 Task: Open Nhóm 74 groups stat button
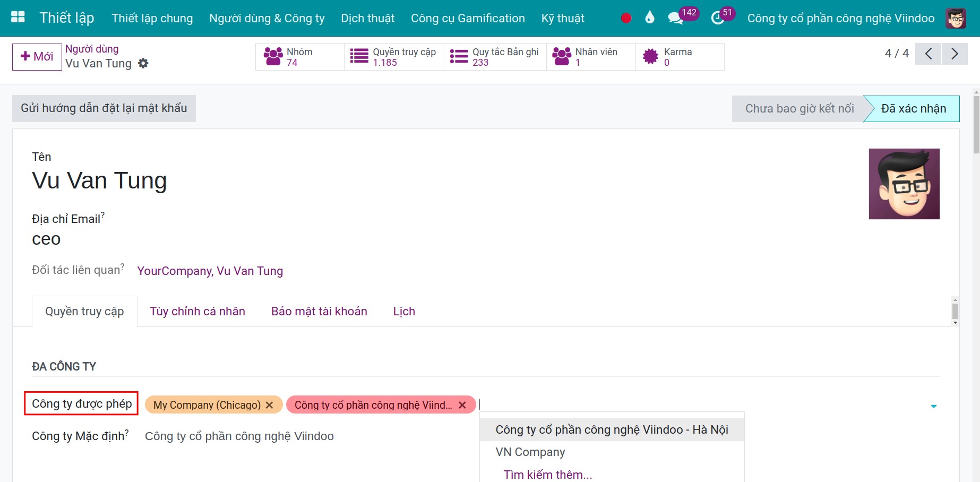pyautogui.click(x=299, y=57)
